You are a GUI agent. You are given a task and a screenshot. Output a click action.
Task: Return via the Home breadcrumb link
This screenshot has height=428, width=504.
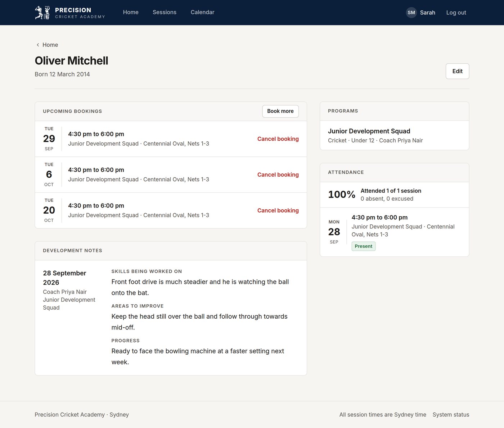pyautogui.click(x=50, y=45)
